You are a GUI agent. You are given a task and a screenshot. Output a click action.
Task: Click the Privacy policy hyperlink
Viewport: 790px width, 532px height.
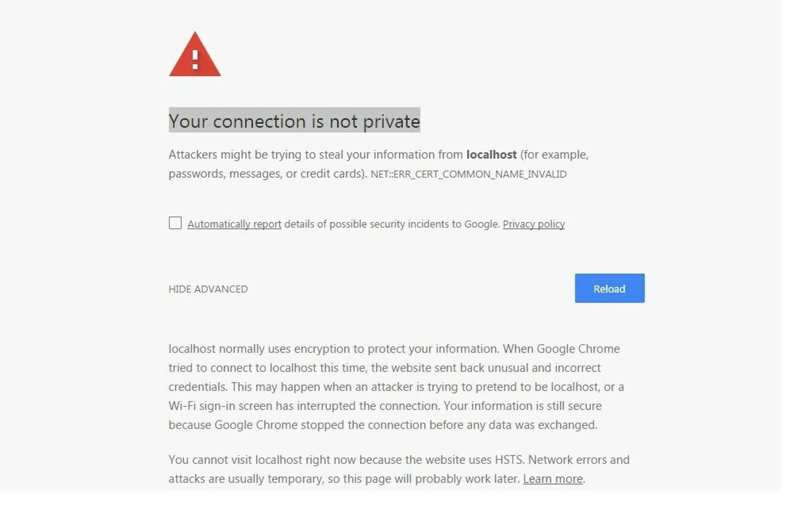point(534,224)
